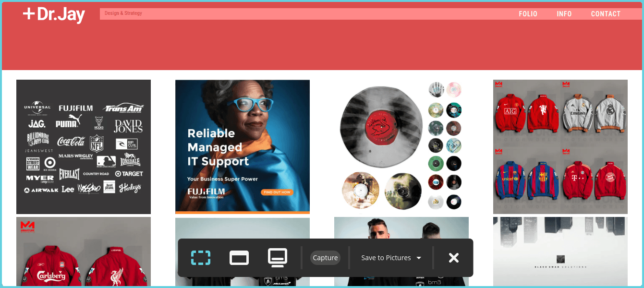
Task: Click the Design & Strategy tagline text
Action: tap(123, 13)
